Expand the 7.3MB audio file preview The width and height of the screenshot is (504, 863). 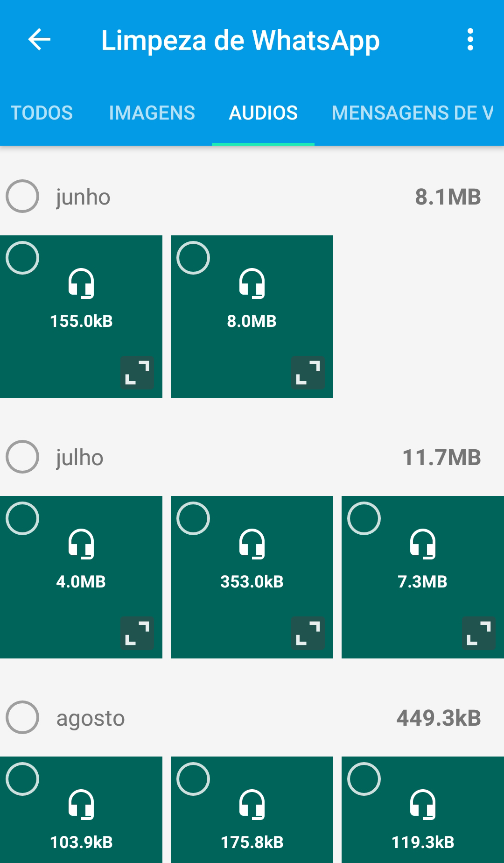(x=479, y=633)
